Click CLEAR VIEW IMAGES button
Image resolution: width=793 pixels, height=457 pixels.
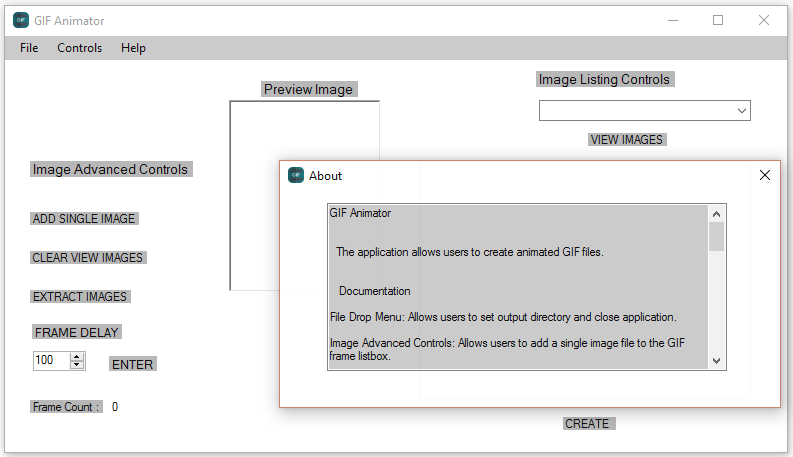[88, 258]
